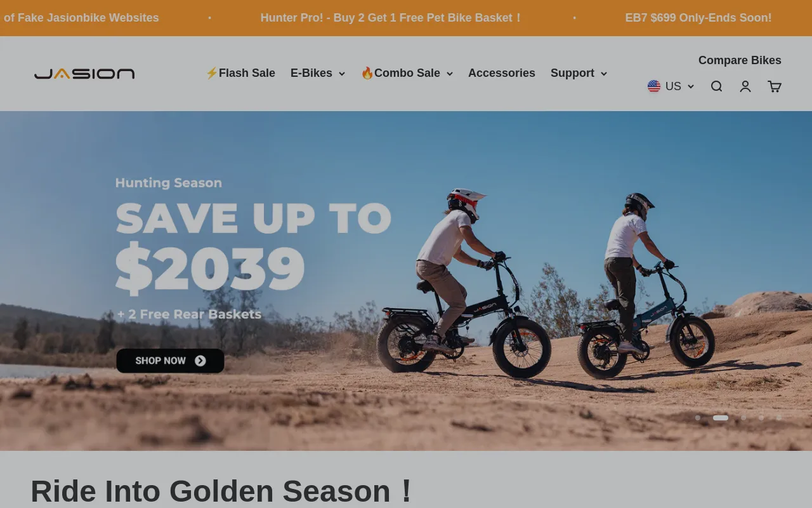Image resolution: width=812 pixels, height=508 pixels.
Task: Open the shopping cart icon
Action: pos(775,86)
